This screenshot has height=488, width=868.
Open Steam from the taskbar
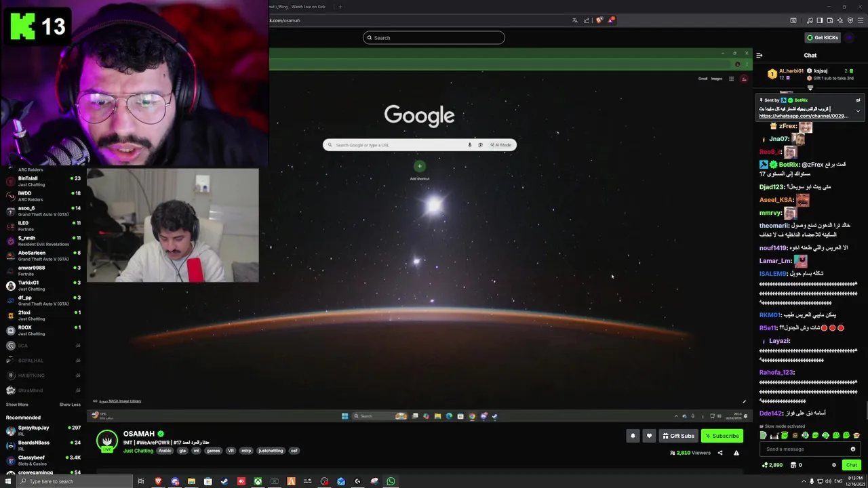pyautogui.click(x=224, y=481)
